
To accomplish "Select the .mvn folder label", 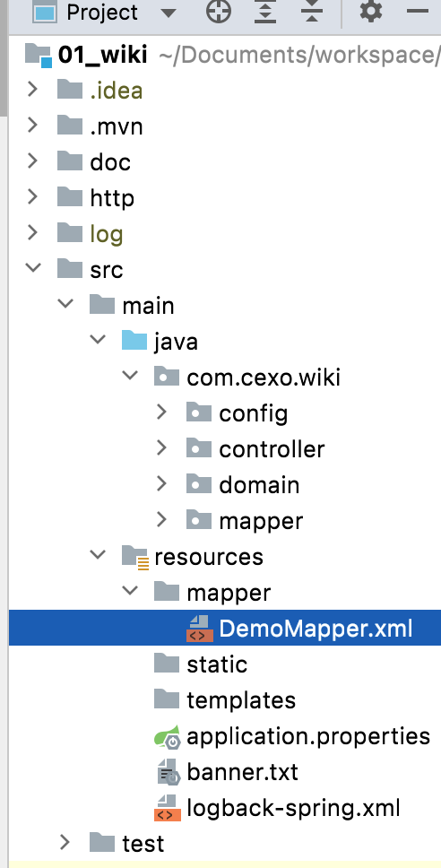I will [117, 126].
